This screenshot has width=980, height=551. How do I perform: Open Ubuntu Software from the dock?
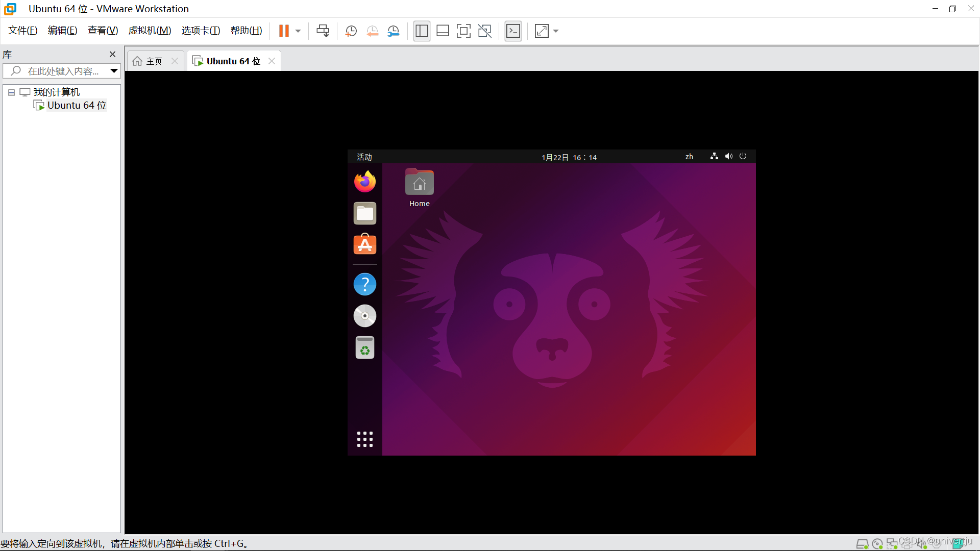click(365, 244)
